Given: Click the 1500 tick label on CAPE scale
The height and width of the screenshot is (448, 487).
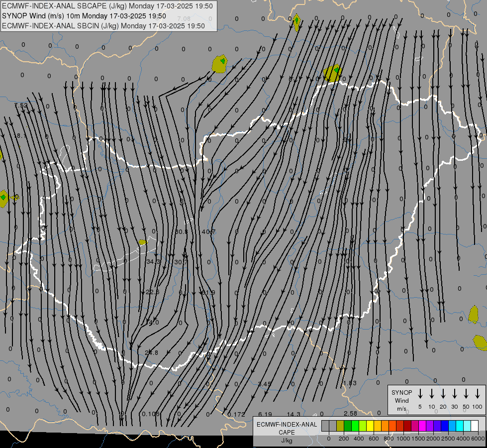Looking at the screenshot, I should pos(418,439).
